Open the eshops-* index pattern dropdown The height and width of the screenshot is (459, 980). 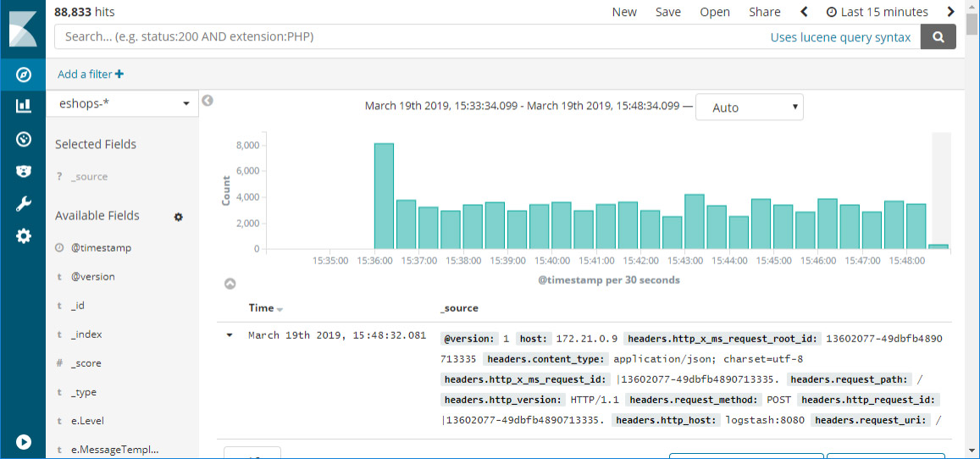point(124,103)
